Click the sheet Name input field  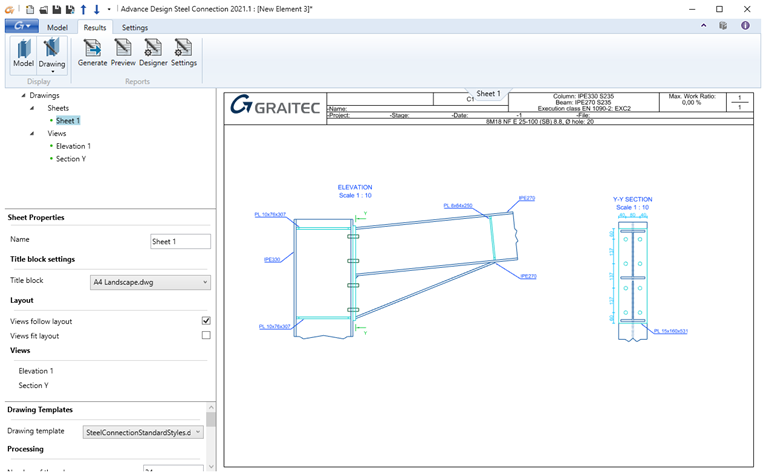(180, 241)
